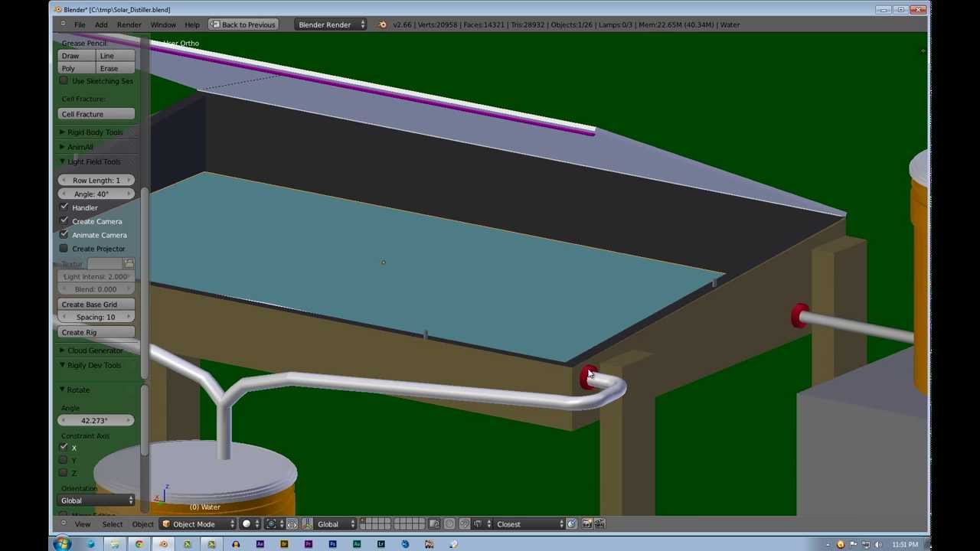
Task: Open the 3D view's View menu
Action: coord(82,524)
